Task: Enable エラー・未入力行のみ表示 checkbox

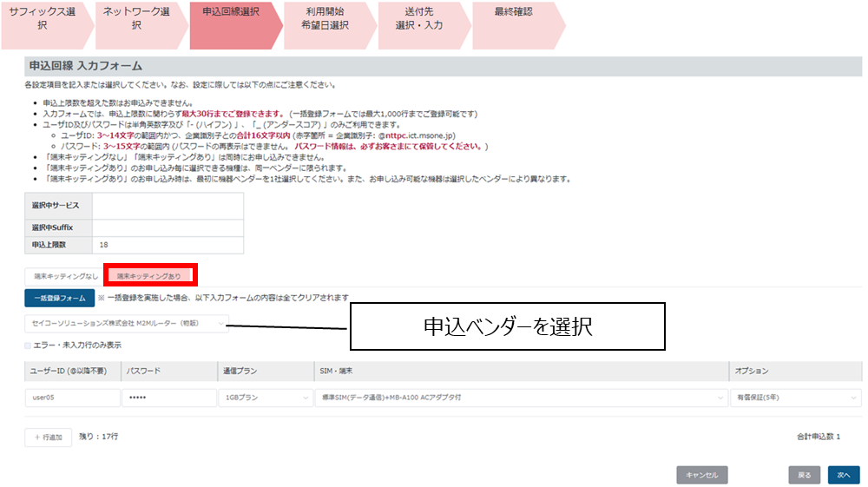Action: [29, 346]
